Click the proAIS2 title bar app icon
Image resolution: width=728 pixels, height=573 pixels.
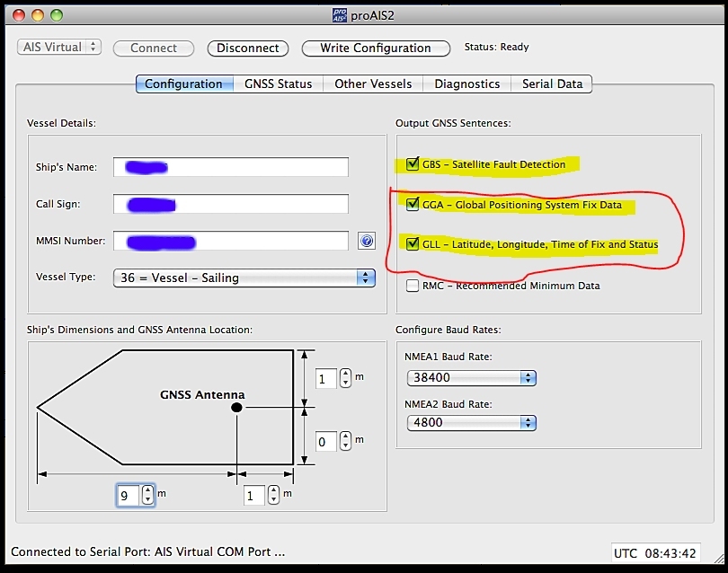click(340, 15)
